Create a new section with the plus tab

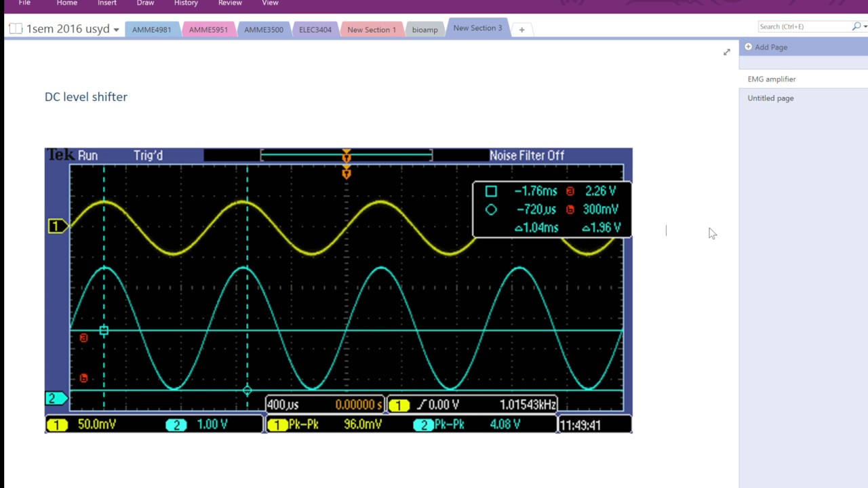[521, 30]
